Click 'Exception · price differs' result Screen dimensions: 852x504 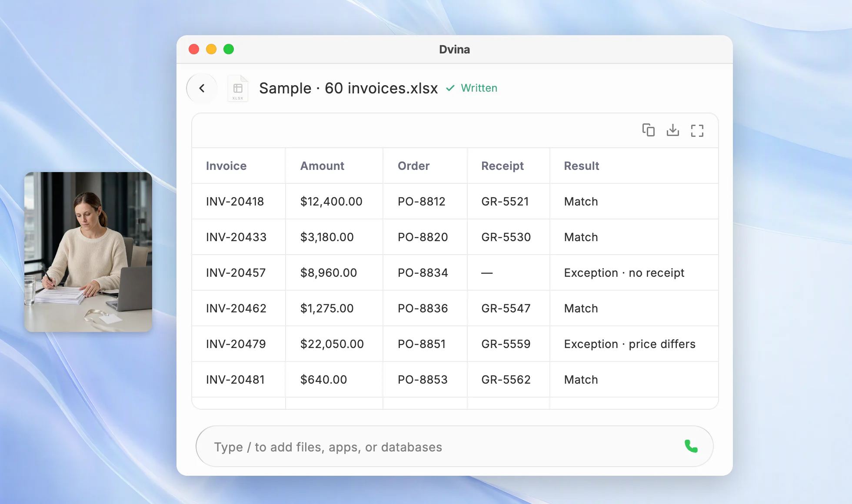[x=630, y=344]
